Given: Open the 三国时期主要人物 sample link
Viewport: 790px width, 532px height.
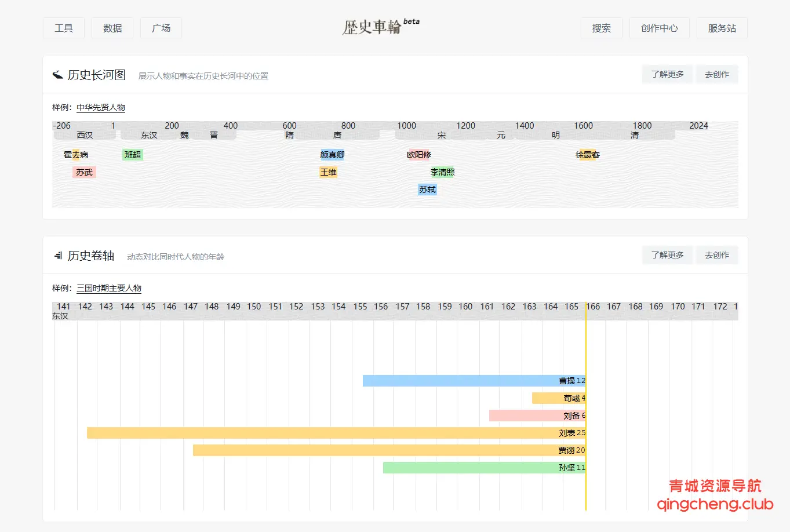Looking at the screenshot, I should 109,288.
